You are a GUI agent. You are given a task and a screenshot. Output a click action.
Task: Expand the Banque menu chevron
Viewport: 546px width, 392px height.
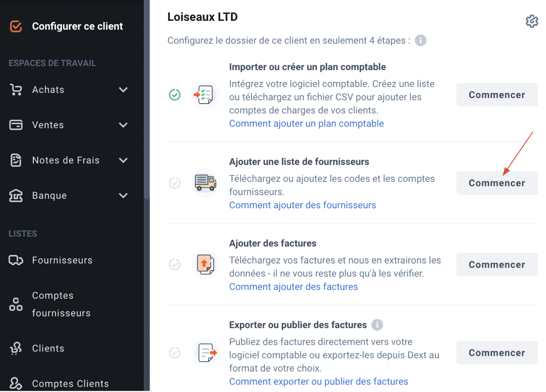(x=123, y=196)
